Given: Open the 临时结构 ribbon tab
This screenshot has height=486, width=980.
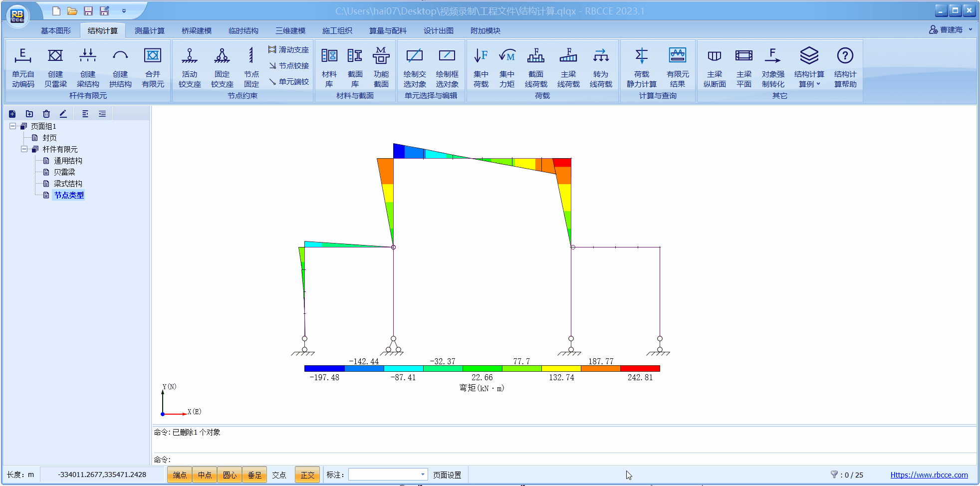Looking at the screenshot, I should (x=244, y=31).
